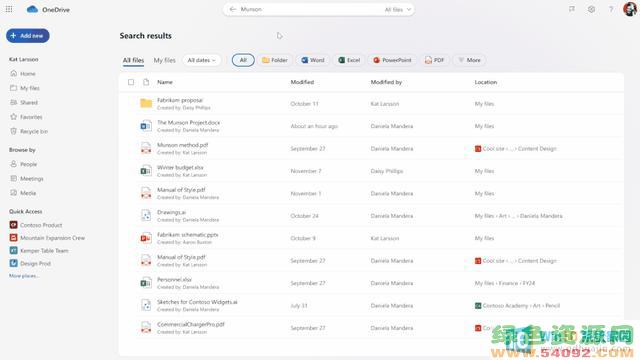Click the Mountain Expansion Crew icon

pos(13,238)
